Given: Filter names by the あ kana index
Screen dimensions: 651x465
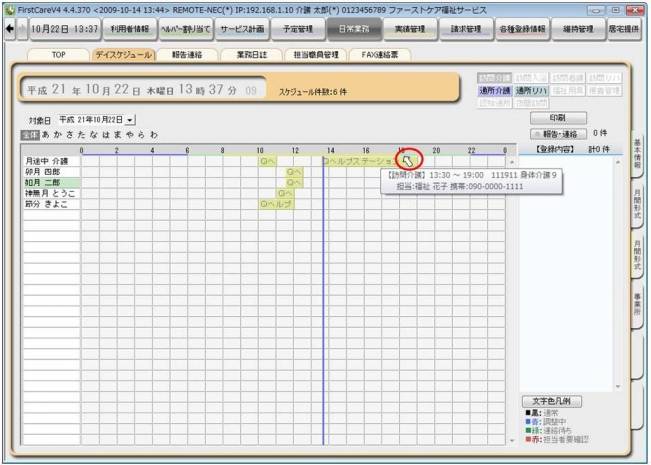Looking at the screenshot, I should pyautogui.click(x=45, y=134).
